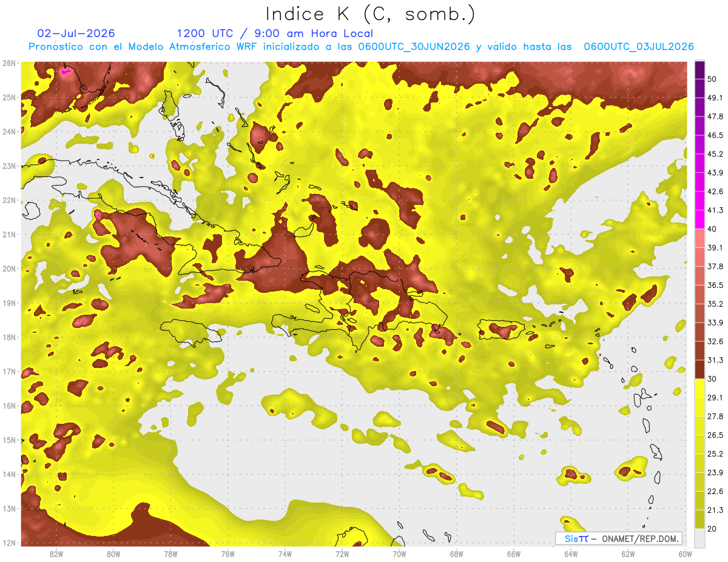
Task: Click the date text "02-Jul-2026"
Action: [76, 33]
